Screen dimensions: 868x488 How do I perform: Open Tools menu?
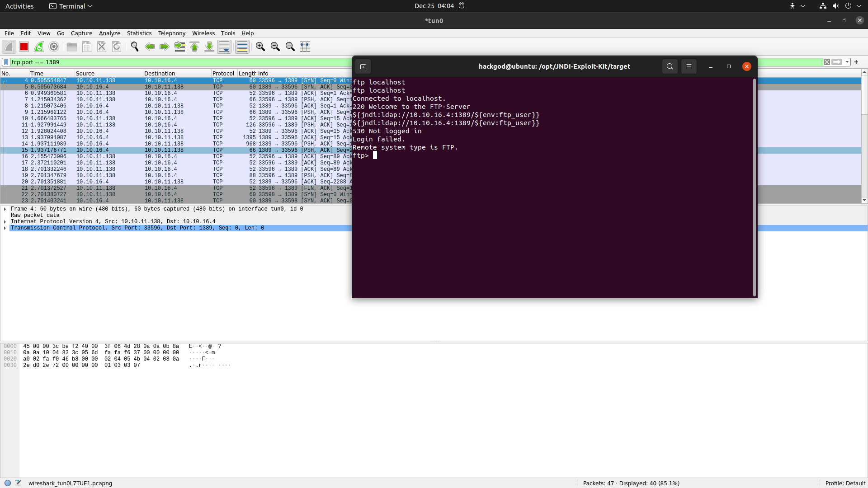[228, 33]
